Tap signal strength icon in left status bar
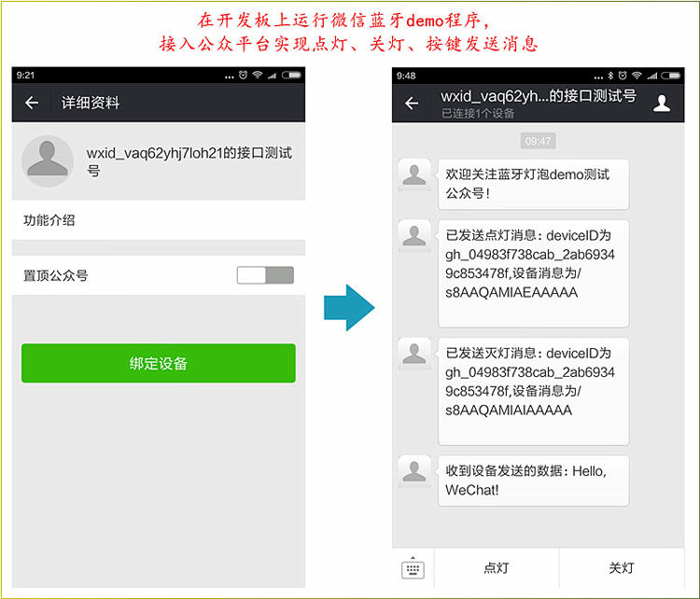700x599 pixels. 272,76
